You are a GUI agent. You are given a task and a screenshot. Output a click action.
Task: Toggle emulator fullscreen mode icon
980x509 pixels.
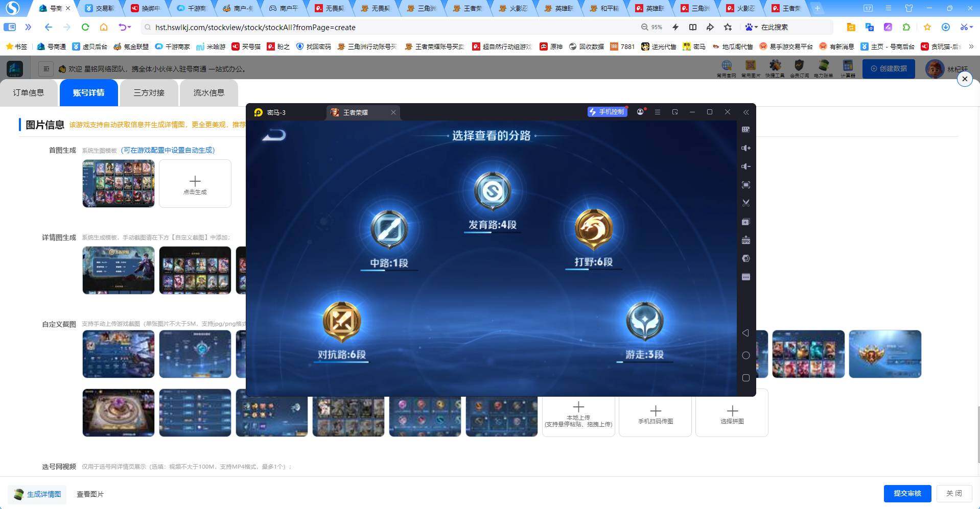[746, 185]
